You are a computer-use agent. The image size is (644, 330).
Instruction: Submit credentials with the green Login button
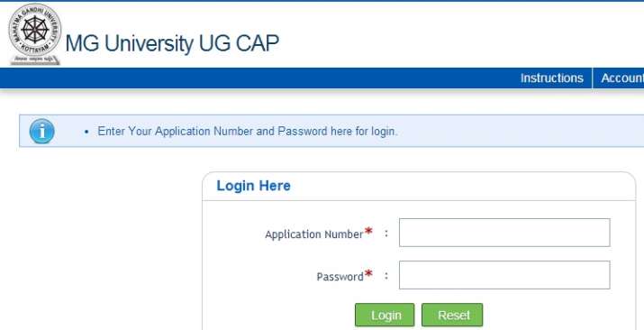click(385, 316)
